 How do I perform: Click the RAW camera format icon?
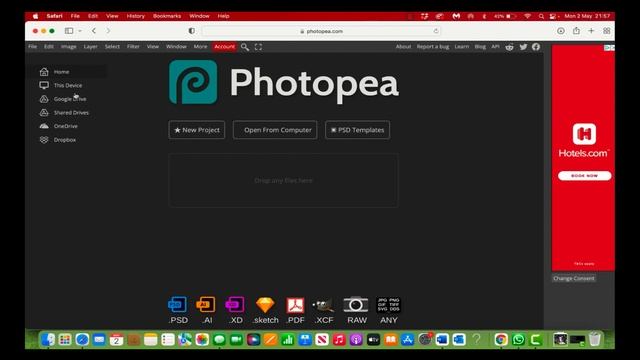pos(356,310)
